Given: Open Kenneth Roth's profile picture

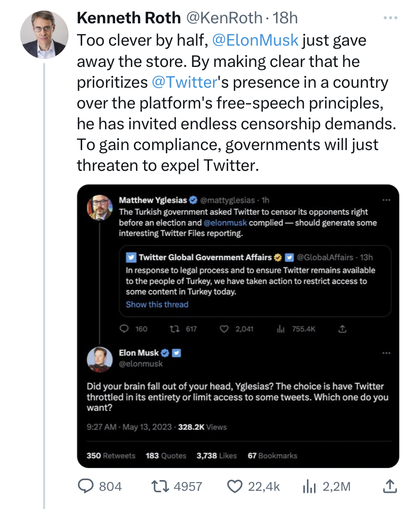Looking at the screenshot, I should pyautogui.click(x=44, y=34).
